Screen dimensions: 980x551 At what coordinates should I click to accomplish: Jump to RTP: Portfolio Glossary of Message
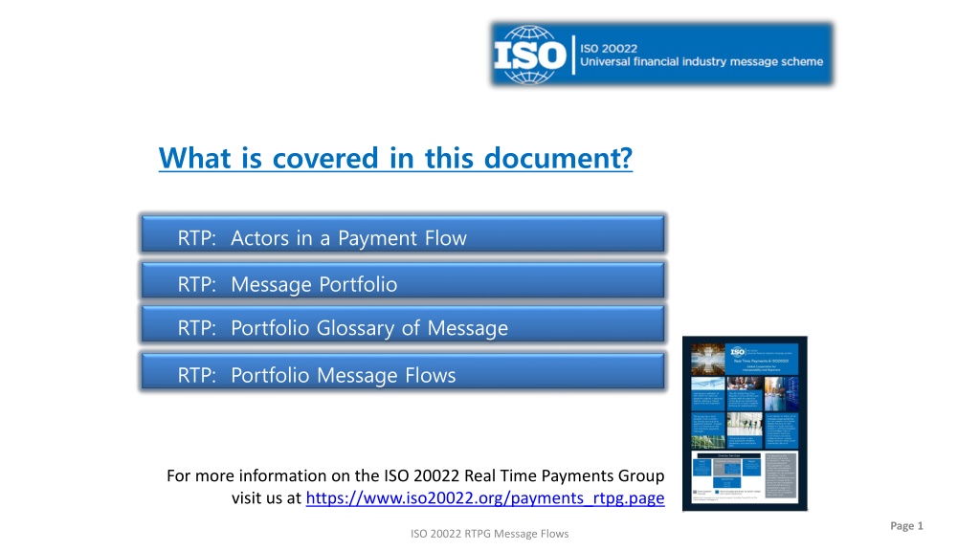[403, 324]
